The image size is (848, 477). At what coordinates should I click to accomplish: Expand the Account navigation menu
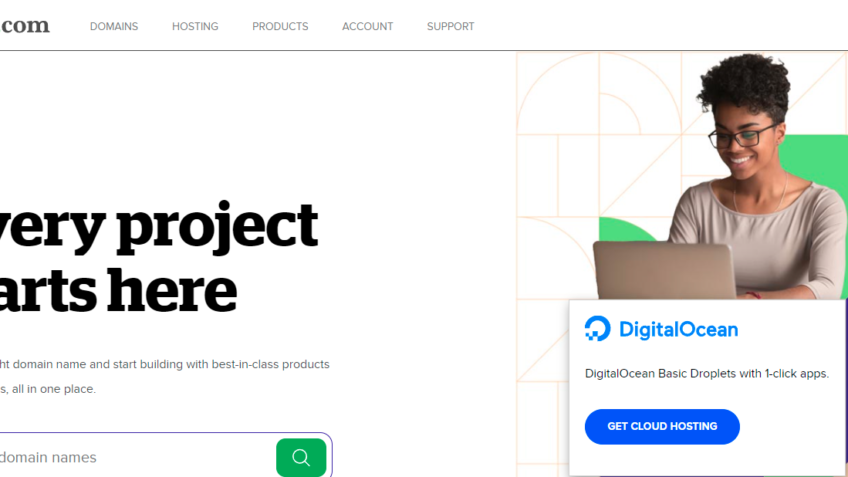tap(367, 26)
